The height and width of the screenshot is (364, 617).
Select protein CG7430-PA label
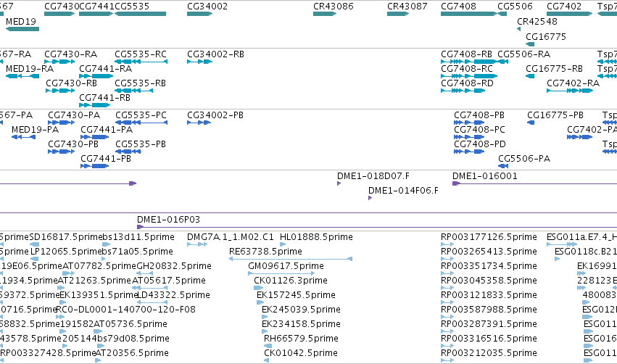click(x=74, y=115)
